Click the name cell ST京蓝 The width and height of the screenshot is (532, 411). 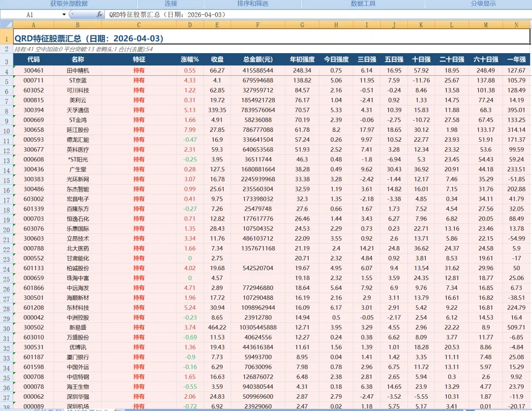(x=78, y=80)
